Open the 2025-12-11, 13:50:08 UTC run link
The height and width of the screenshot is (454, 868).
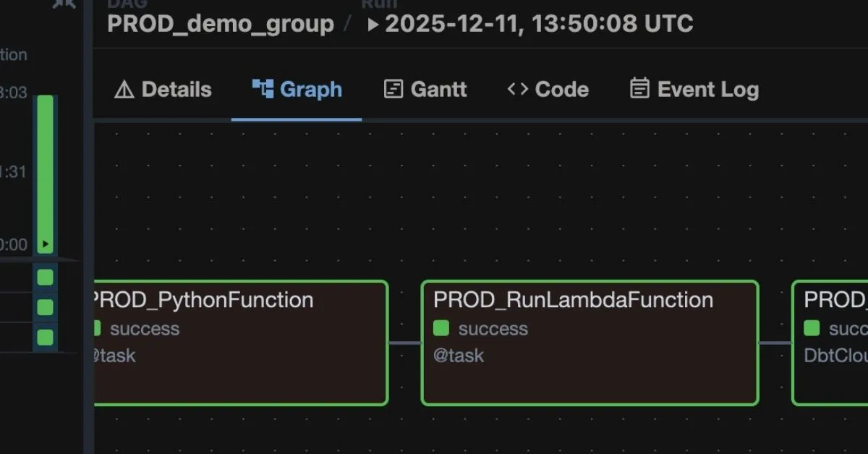tap(539, 23)
